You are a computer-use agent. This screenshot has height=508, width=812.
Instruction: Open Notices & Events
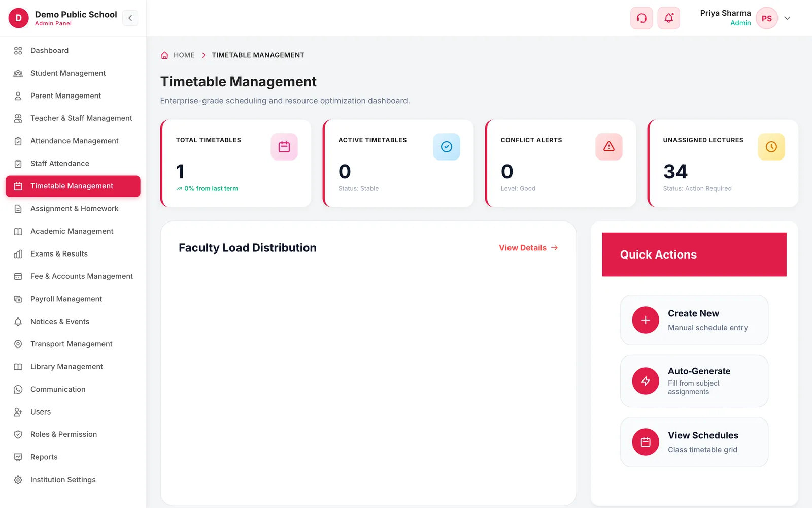pos(73,322)
